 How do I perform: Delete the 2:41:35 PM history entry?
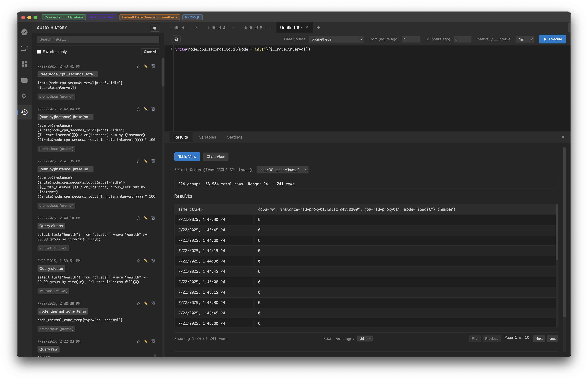pos(153,161)
